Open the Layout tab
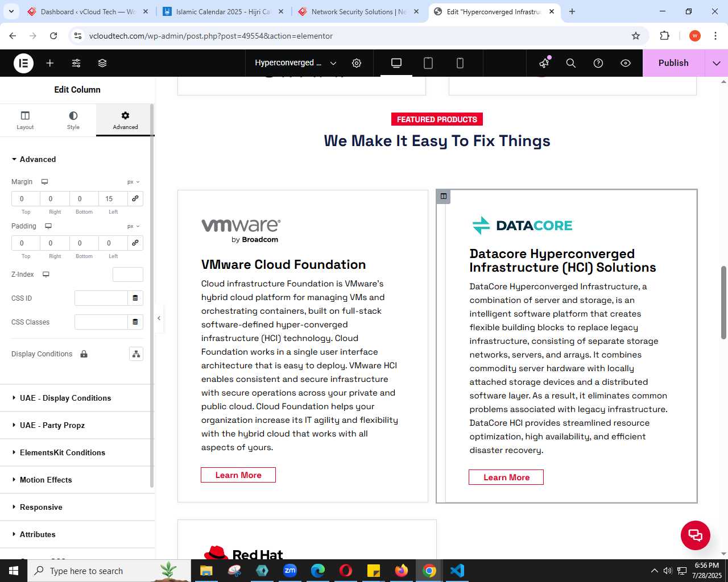Image resolution: width=728 pixels, height=582 pixels. tap(25, 120)
